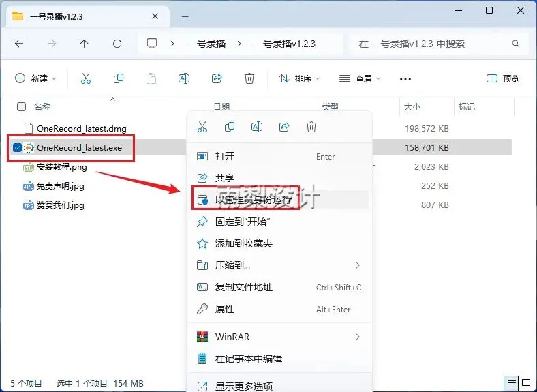Click Rename icon in the context menu
The width and height of the screenshot is (537, 392).
257,127
